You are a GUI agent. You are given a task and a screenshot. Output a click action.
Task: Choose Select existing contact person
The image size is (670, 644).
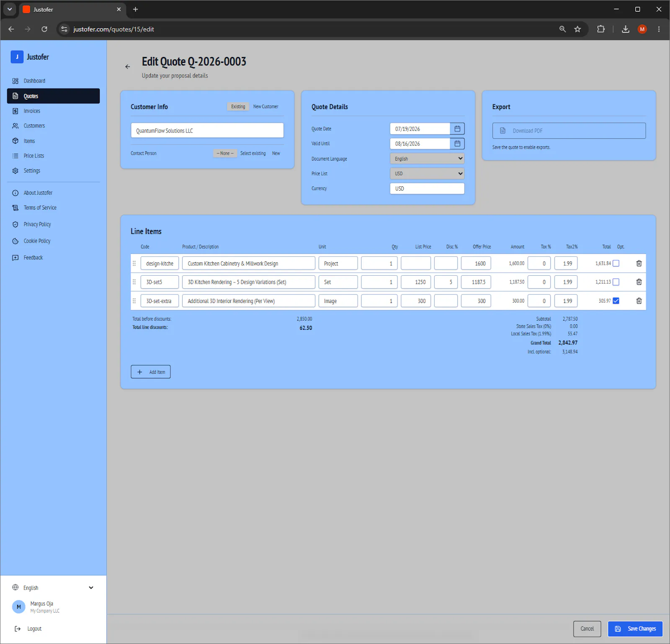click(x=253, y=153)
